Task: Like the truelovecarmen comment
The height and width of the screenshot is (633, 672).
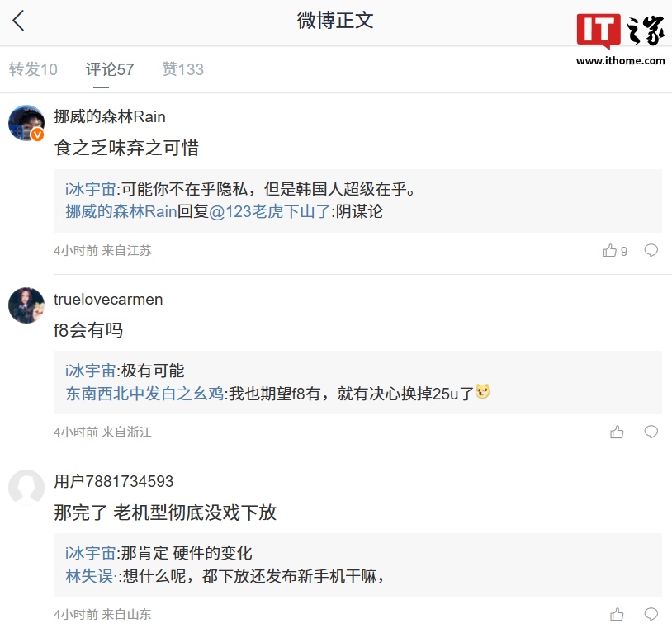Action: pos(617,432)
